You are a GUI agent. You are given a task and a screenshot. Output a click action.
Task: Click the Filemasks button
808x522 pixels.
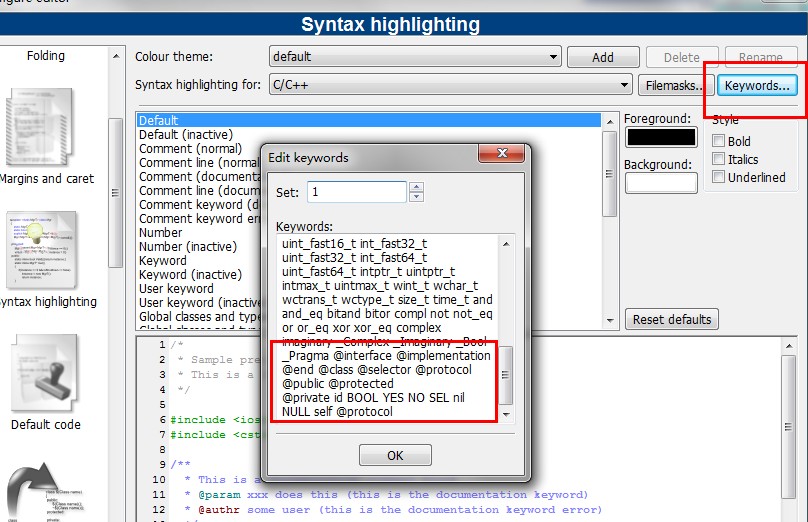pyautogui.click(x=676, y=86)
